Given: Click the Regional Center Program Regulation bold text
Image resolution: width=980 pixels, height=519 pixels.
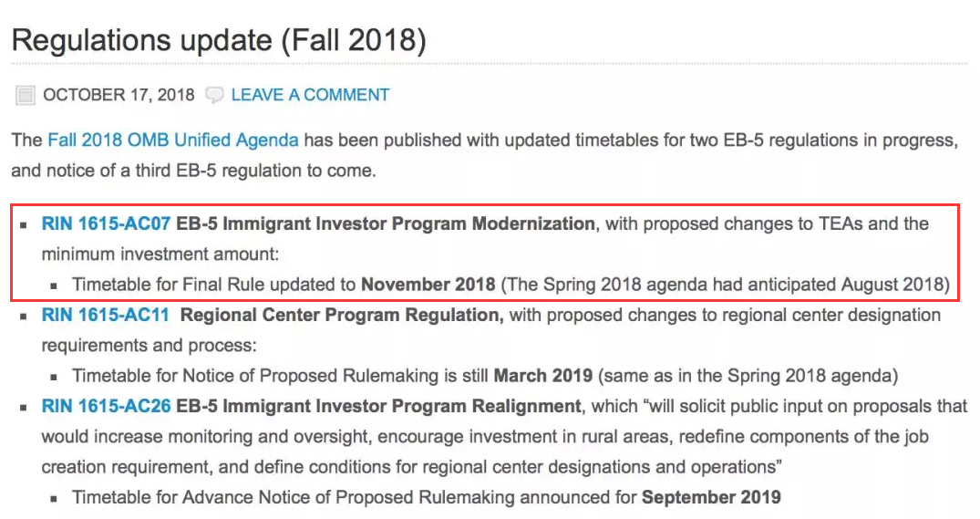Looking at the screenshot, I should (x=342, y=315).
